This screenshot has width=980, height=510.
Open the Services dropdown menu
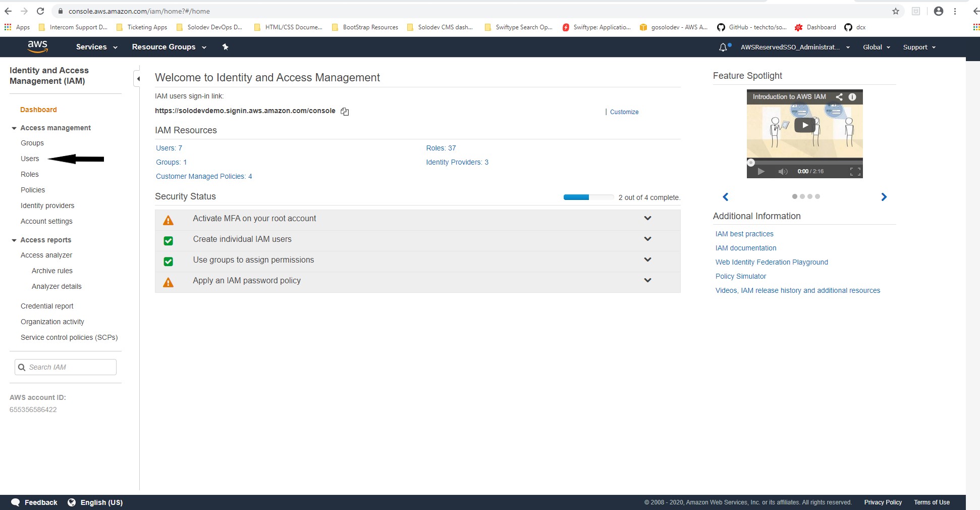pyautogui.click(x=96, y=47)
